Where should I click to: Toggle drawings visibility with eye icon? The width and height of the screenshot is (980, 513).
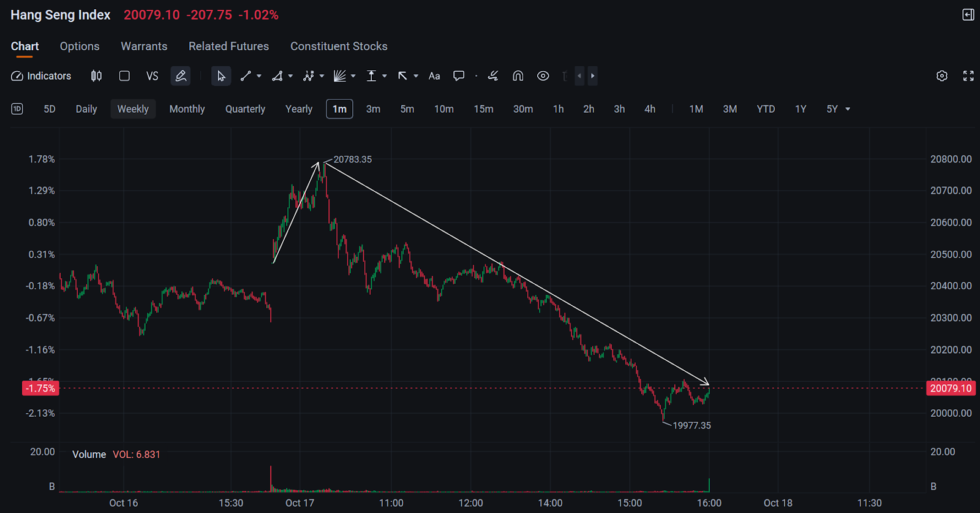point(543,76)
